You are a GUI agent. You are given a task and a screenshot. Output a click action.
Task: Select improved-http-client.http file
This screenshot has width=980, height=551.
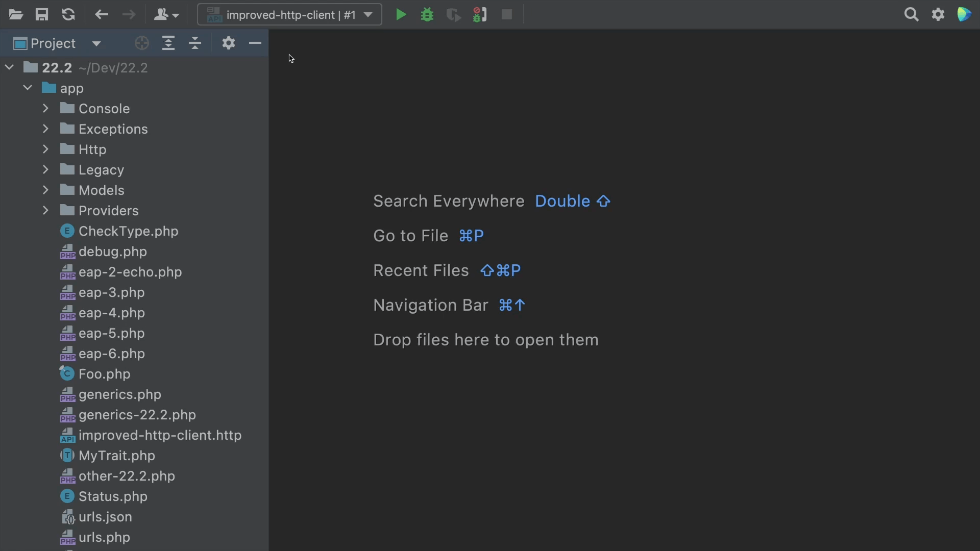pyautogui.click(x=160, y=435)
